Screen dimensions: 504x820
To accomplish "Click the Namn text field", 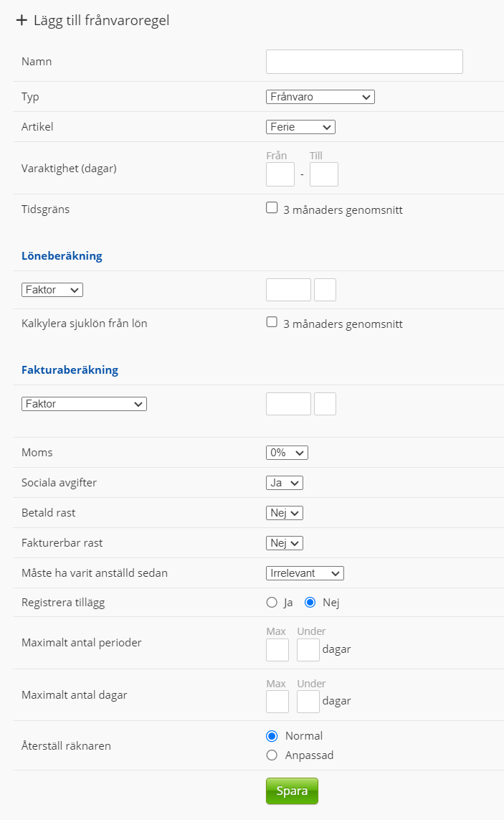I will coord(364,62).
